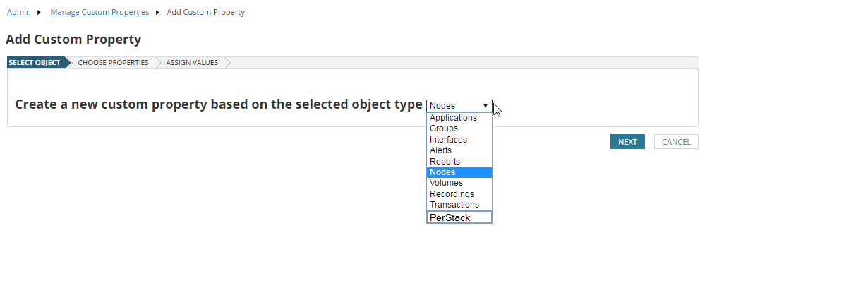Select the Transactions option
Image resolution: width=868 pixels, height=293 pixels.
pos(454,205)
